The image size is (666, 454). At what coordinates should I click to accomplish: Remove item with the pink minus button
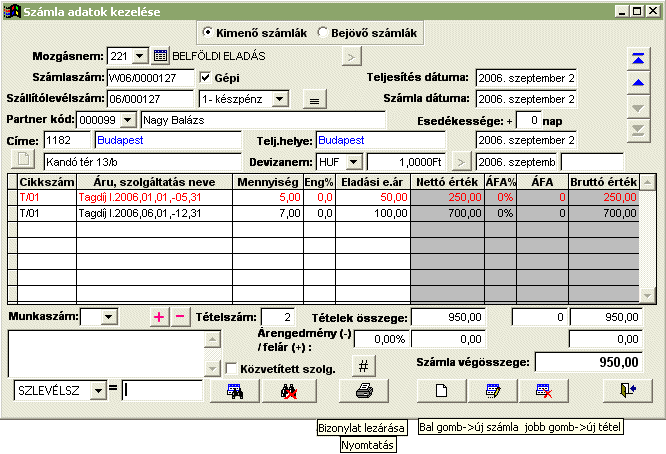[180, 317]
